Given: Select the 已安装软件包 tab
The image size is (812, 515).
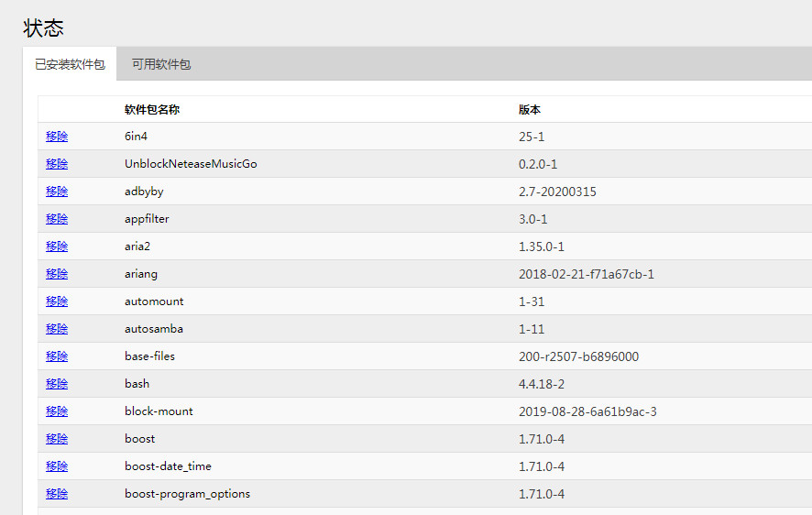Looking at the screenshot, I should coord(70,64).
